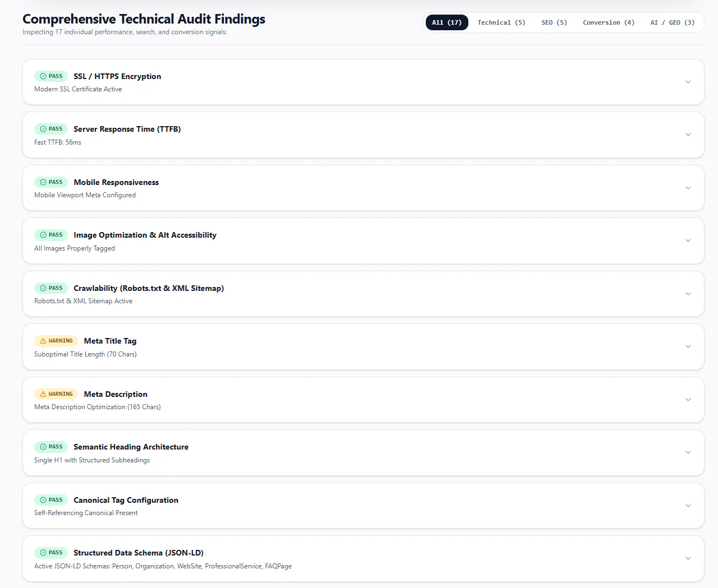Expand the Mobile Responsiveness chevron

(x=688, y=188)
